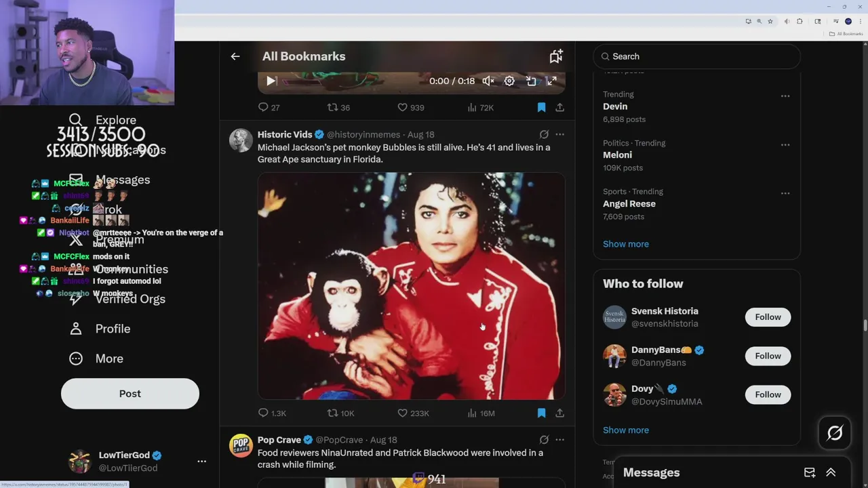
Task: Open Chrome zoom magnifier icon
Action: (759, 21)
